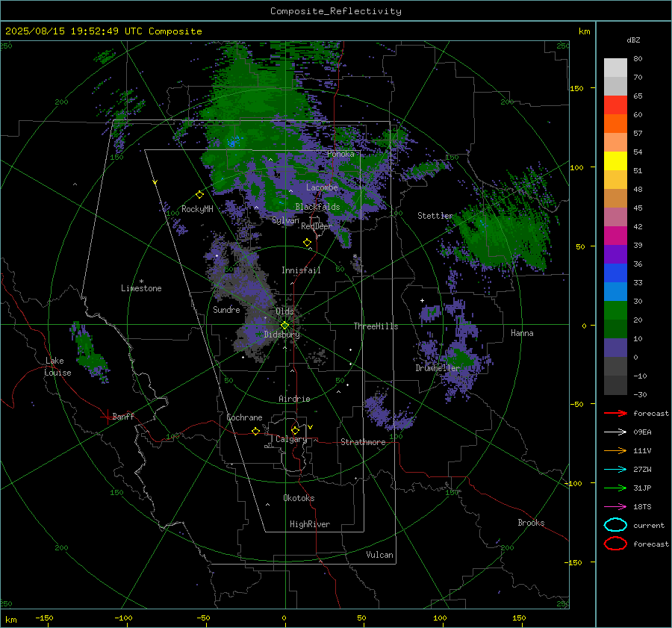Click the 0 tick on bottom km axis
672x628 pixels.
pos(284,618)
